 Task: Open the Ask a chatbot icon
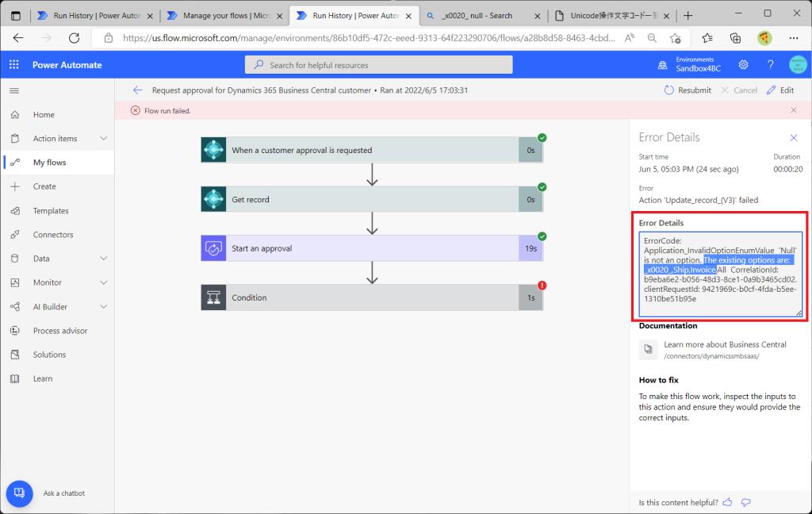[x=19, y=493]
